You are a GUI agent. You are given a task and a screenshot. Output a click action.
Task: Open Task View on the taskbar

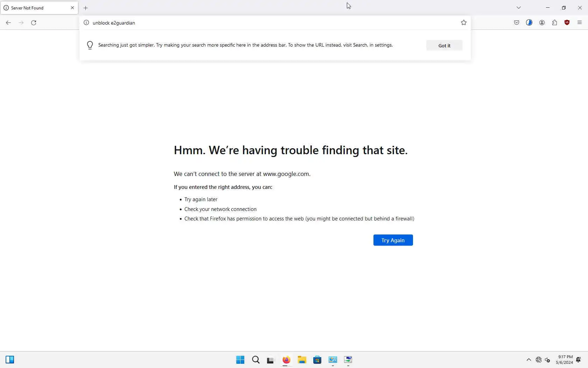click(270, 360)
